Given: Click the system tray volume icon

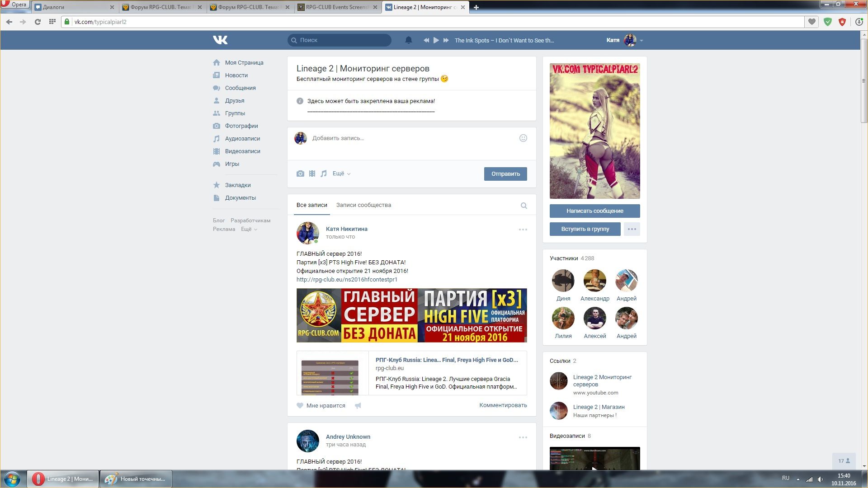Looking at the screenshot, I should point(820,479).
